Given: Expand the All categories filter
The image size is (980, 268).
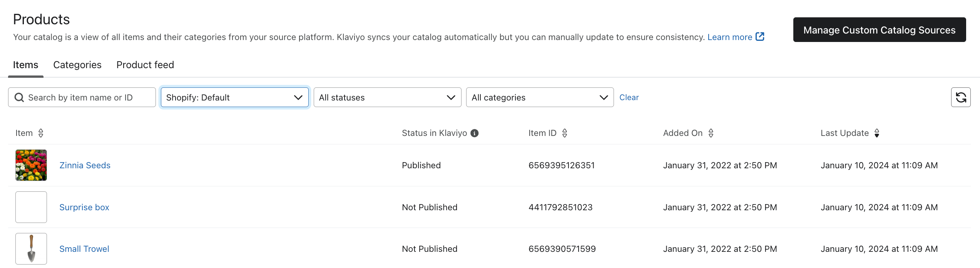Looking at the screenshot, I should point(540,97).
